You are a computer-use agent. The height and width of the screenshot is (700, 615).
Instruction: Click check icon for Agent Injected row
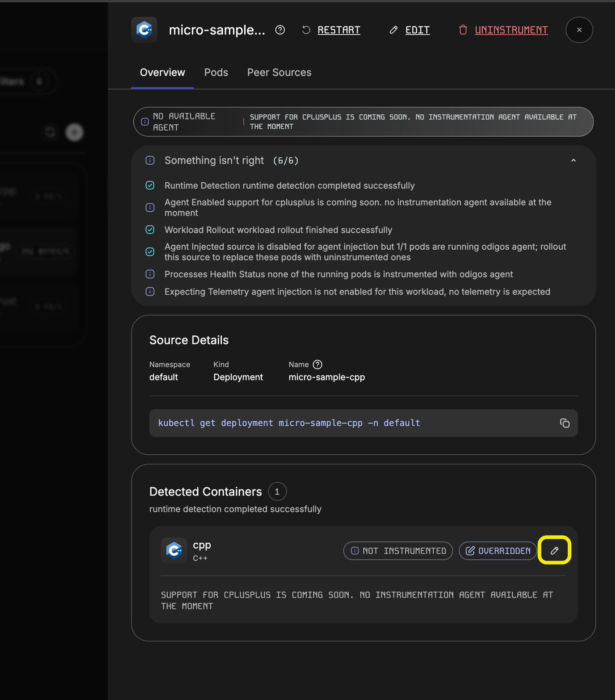point(150,252)
